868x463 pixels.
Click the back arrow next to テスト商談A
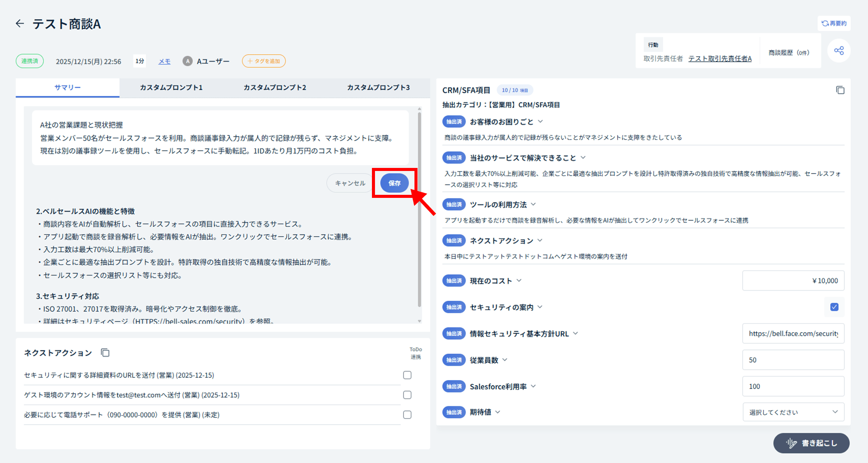pos(20,23)
